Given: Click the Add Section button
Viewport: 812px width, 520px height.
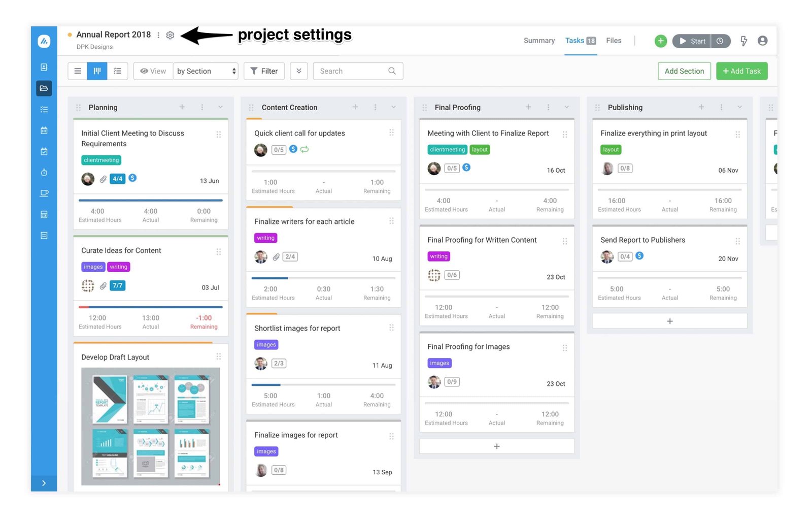Looking at the screenshot, I should [x=684, y=71].
